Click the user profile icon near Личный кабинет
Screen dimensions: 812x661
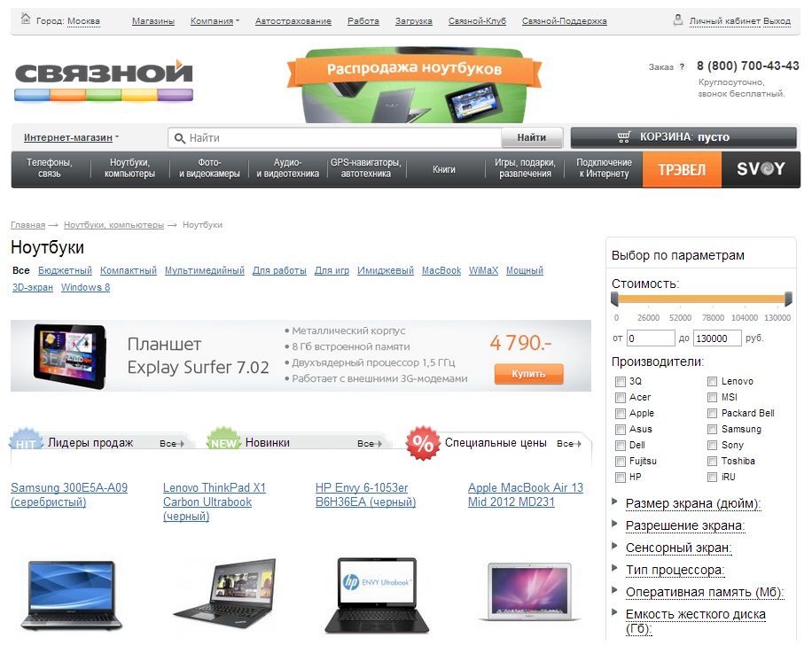click(678, 19)
